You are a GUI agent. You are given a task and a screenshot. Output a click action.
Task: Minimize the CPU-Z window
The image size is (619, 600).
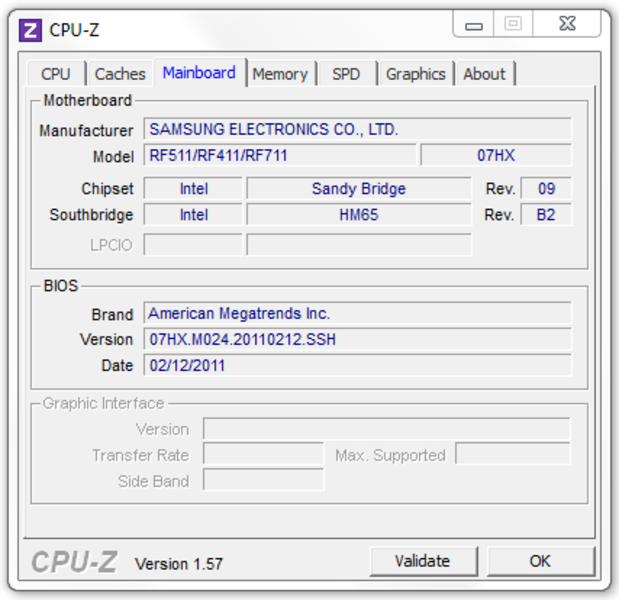coord(473,24)
